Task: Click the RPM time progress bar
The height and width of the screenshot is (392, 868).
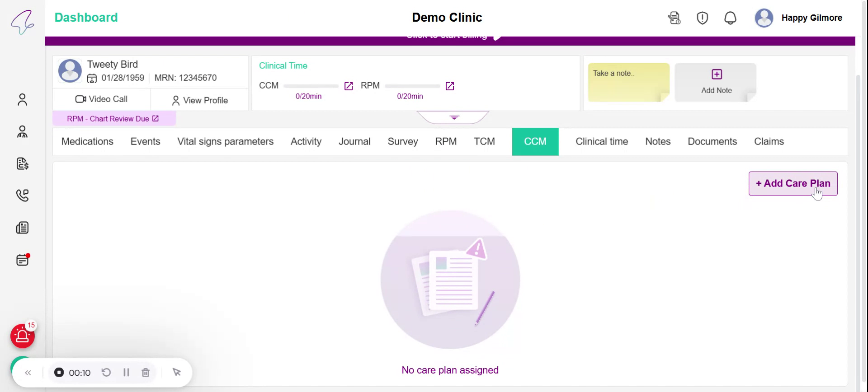Action: 412,86
